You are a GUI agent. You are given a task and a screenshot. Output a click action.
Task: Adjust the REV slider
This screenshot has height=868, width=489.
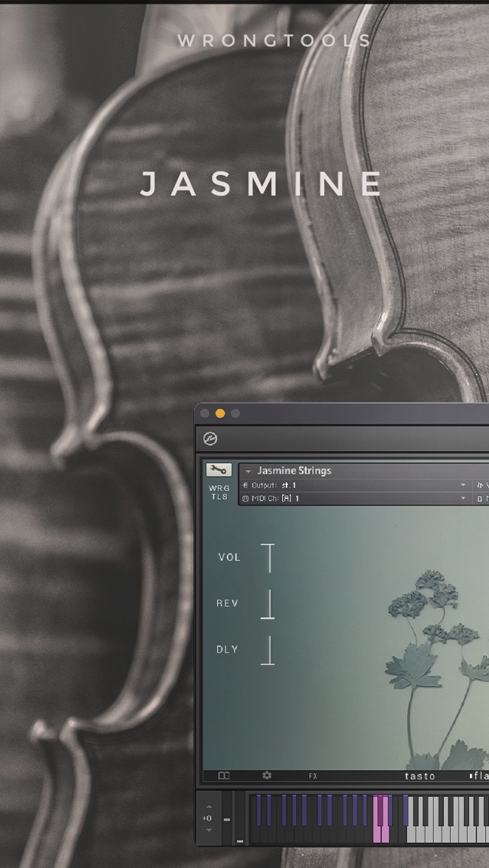(x=269, y=604)
